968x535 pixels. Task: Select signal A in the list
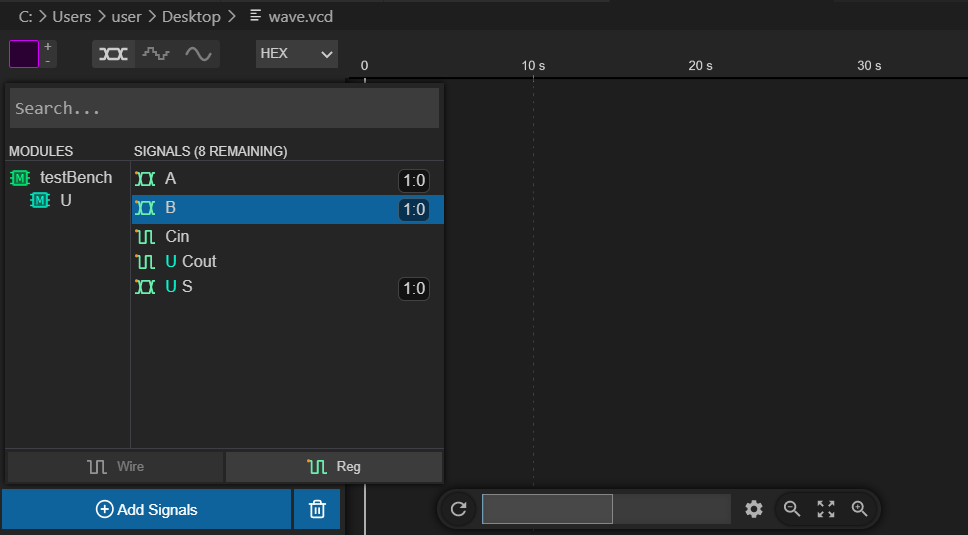288,179
